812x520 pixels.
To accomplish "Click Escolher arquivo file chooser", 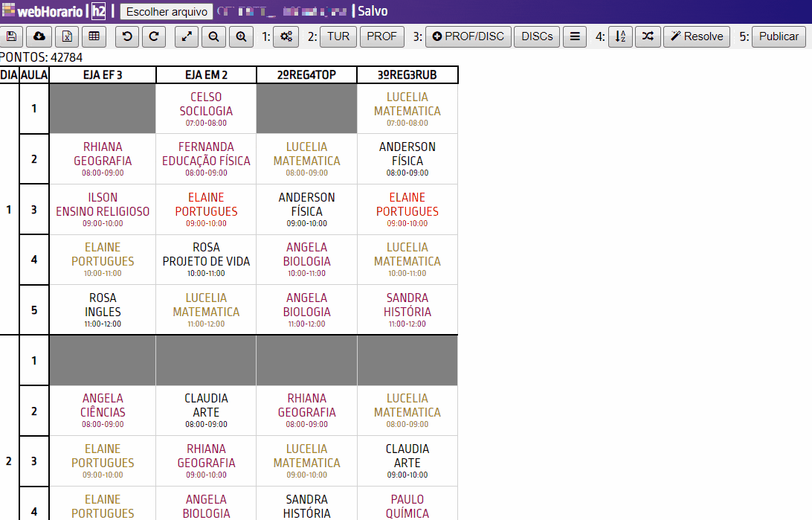I will [167, 11].
